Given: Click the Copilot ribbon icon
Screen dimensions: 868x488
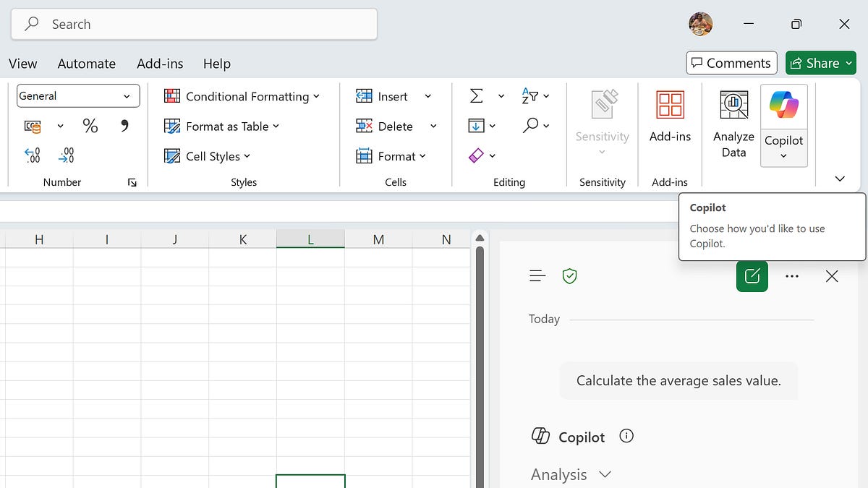Looking at the screenshot, I should click(783, 106).
